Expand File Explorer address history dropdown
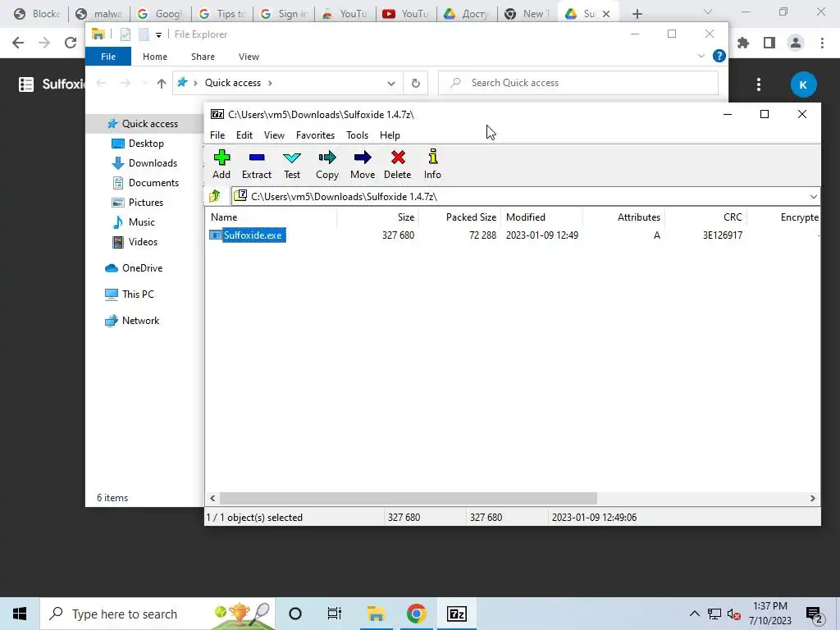Screen dimensions: 840x630 pos(391,83)
